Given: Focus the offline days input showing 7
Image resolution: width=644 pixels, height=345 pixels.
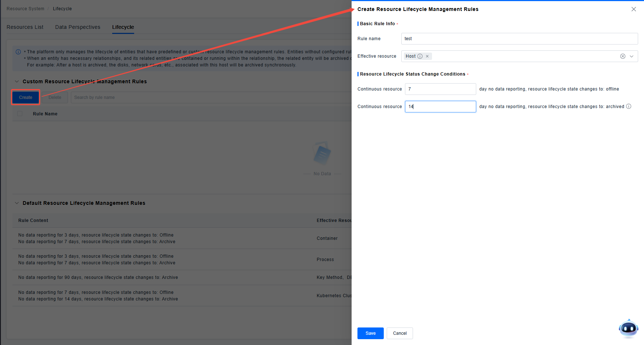Looking at the screenshot, I should [x=440, y=89].
